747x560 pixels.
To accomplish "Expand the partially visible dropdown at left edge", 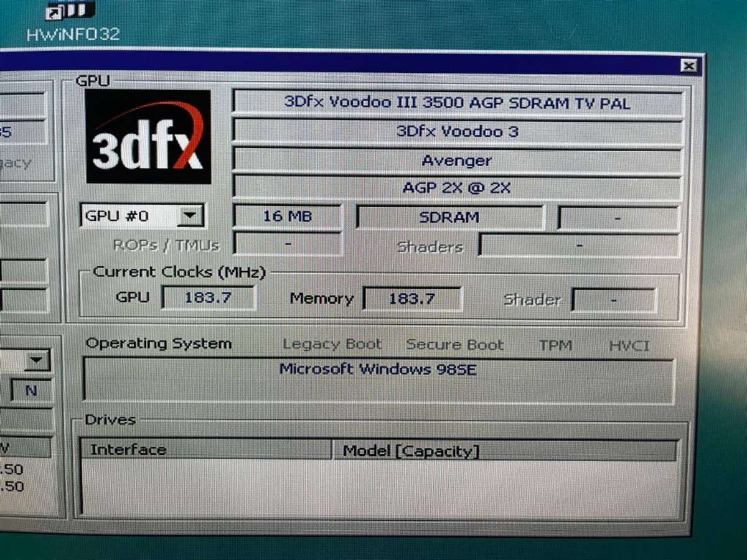I will click(37, 360).
